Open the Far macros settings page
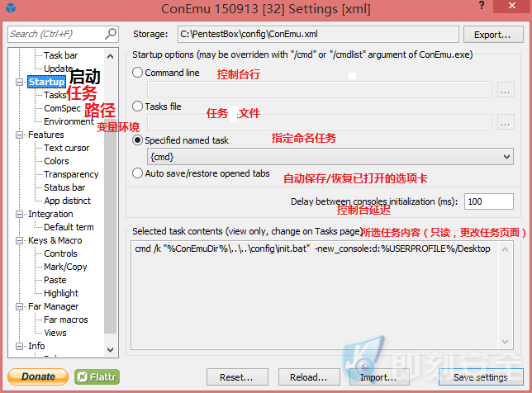Screen dimensions: 532x393 pos(66,320)
